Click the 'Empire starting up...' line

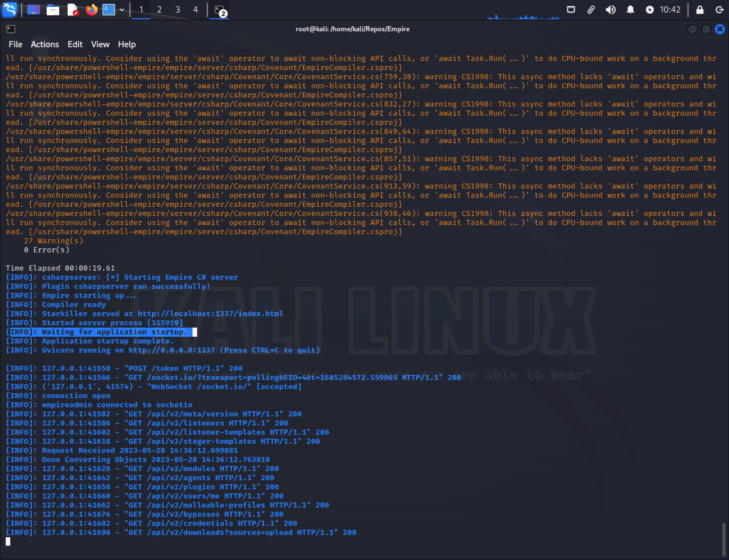71,296
